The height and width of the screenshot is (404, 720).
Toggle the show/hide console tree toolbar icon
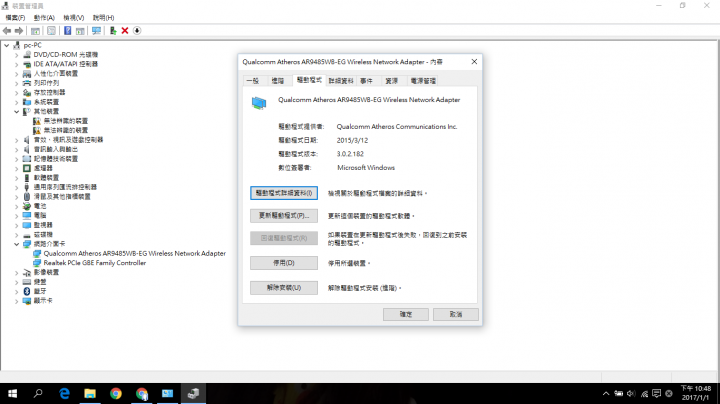coord(35,31)
